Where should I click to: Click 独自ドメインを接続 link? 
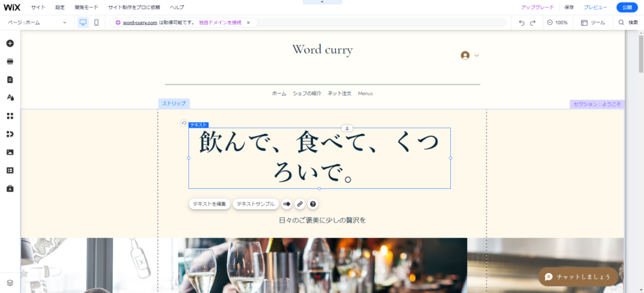click(x=220, y=22)
